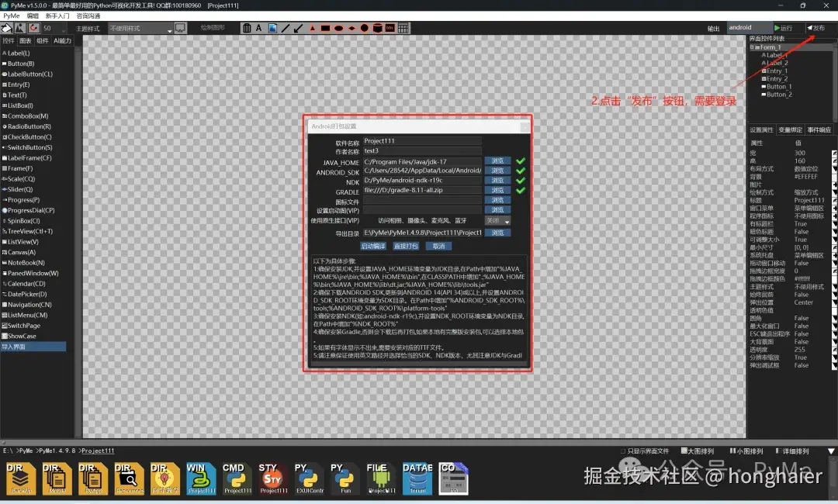Open the PyMe menu

pyautogui.click(x=11, y=16)
